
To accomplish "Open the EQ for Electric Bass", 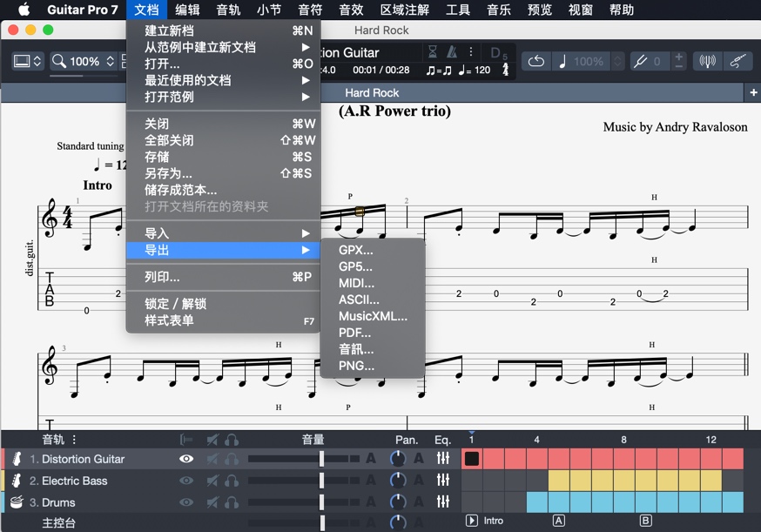I will (x=442, y=480).
